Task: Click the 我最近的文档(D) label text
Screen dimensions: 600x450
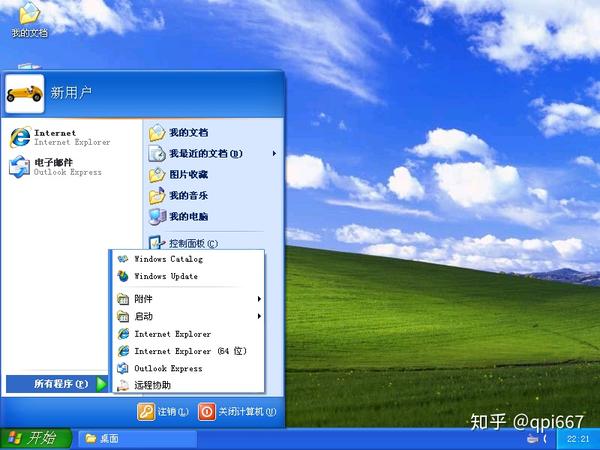Action: pyautogui.click(x=206, y=153)
